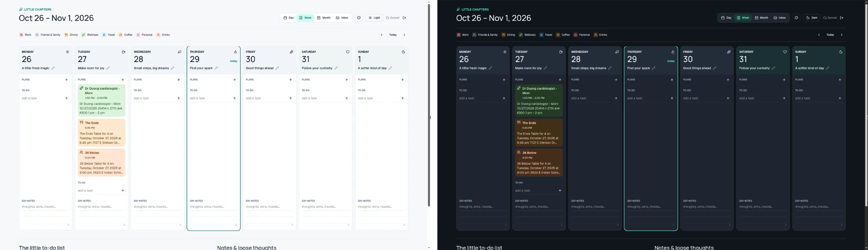Click Today button in light window
Image resolution: width=868 pixels, height=250 pixels.
(x=393, y=35)
